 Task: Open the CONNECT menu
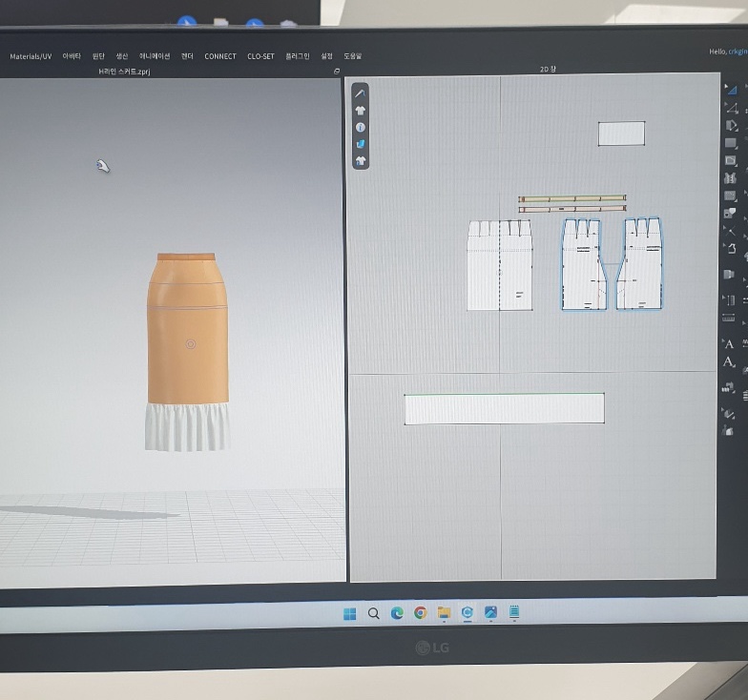pyautogui.click(x=219, y=56)
